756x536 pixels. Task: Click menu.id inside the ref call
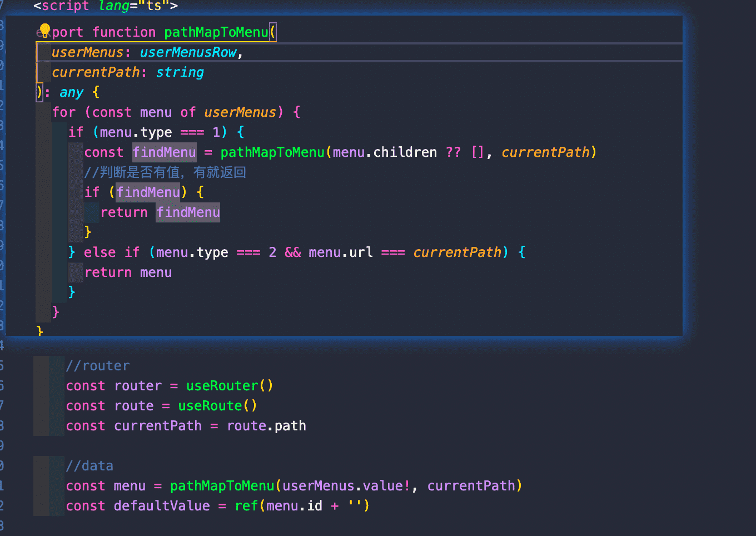(294, 506)
